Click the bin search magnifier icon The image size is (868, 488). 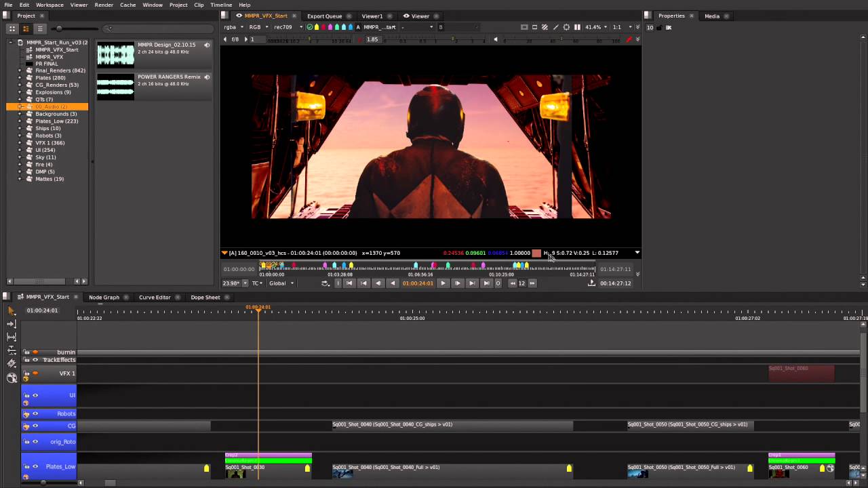[108, 28]
